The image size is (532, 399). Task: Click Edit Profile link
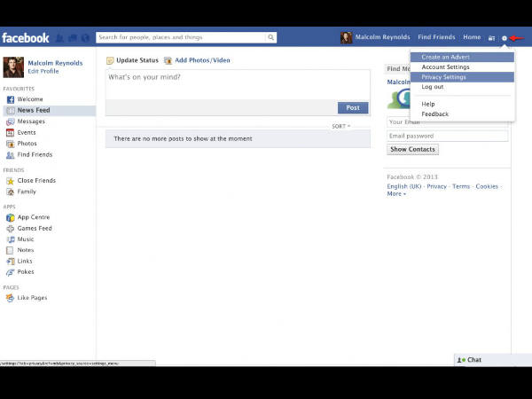[x=43, y=71]
